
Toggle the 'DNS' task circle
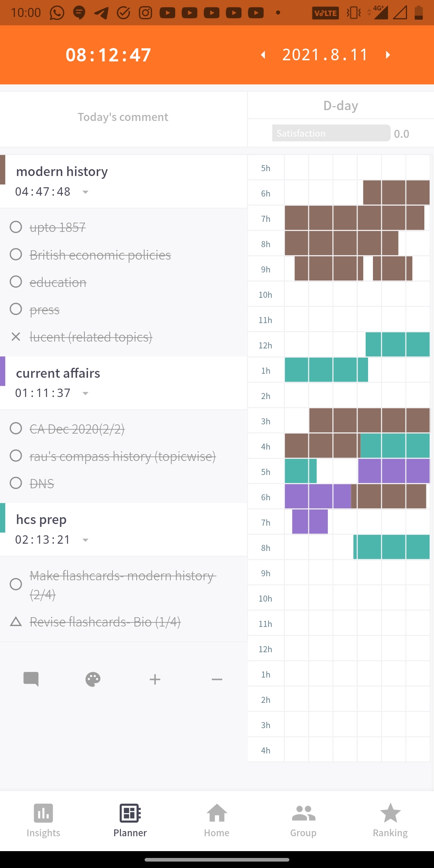[x=16, y=483]
